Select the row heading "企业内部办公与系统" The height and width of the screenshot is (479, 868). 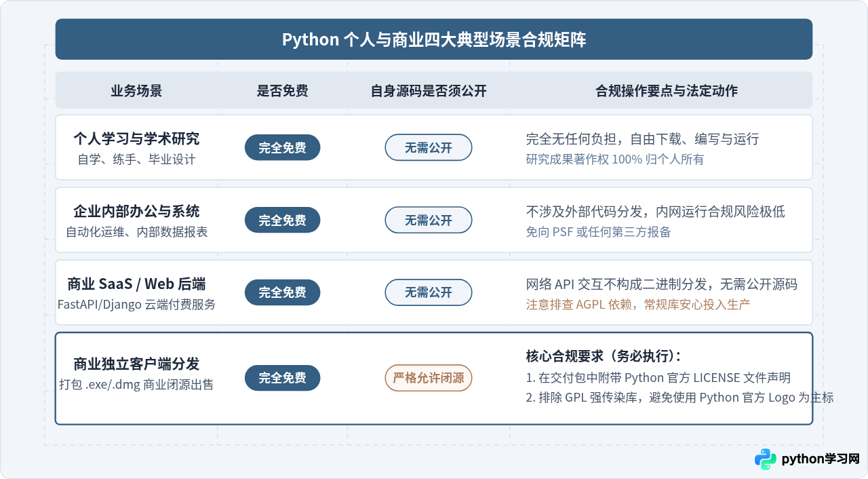[x=136, y=211]
